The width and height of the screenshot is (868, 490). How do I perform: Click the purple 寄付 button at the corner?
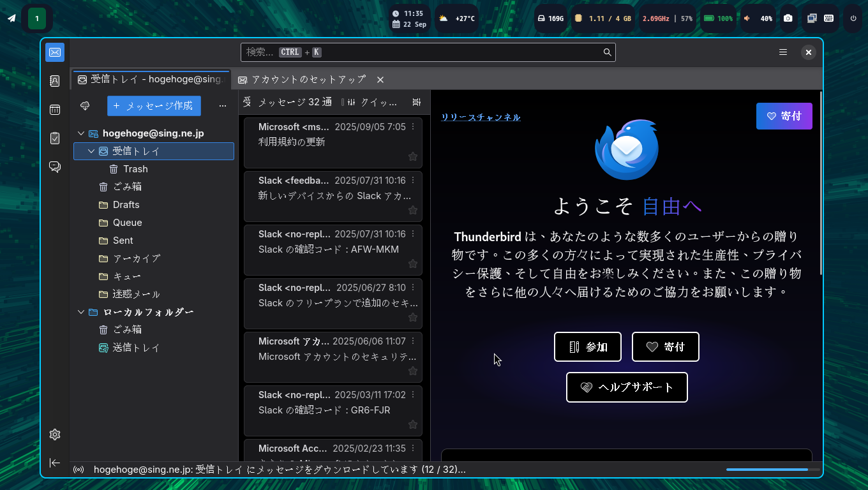tap(784, 116)
